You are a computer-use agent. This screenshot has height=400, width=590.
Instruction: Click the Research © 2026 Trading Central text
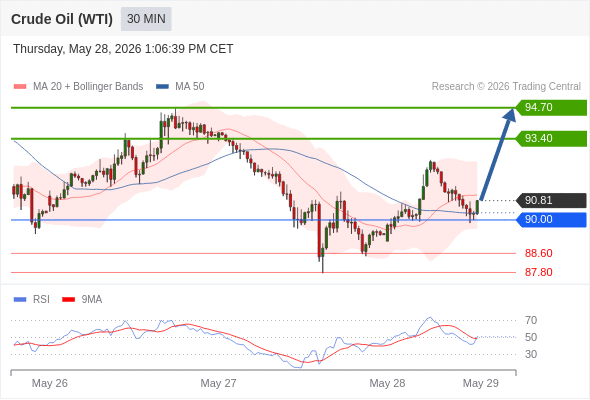pos(506,87)
